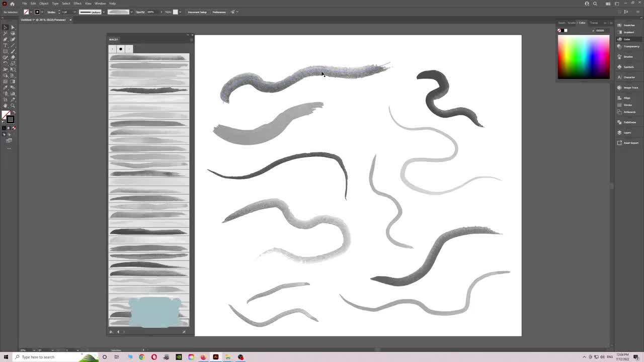Switch to the Transparency tab in color panel group
The width and height of the screenshot is (644, 362).
[594, 23]
